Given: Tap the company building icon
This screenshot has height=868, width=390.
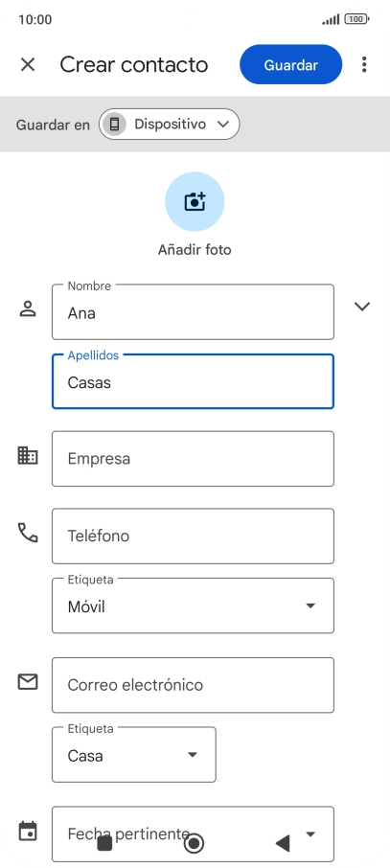Looking at the screenshot, I should click(x=28, y=456).
